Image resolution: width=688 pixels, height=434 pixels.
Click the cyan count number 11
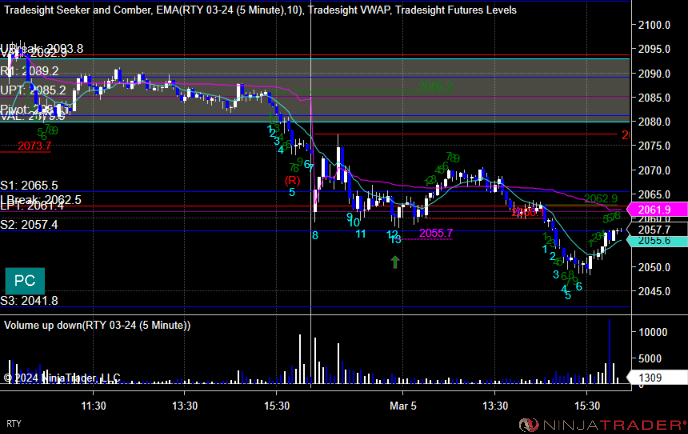361,234
